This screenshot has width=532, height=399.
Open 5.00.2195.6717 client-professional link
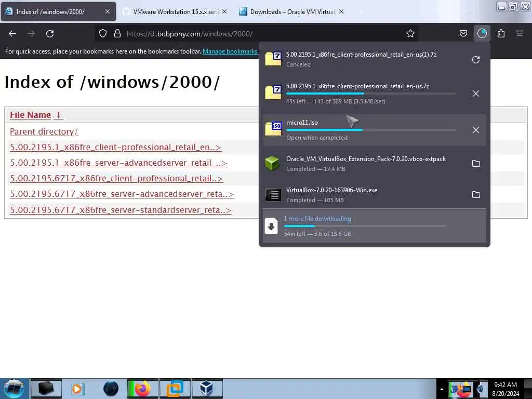116,179
